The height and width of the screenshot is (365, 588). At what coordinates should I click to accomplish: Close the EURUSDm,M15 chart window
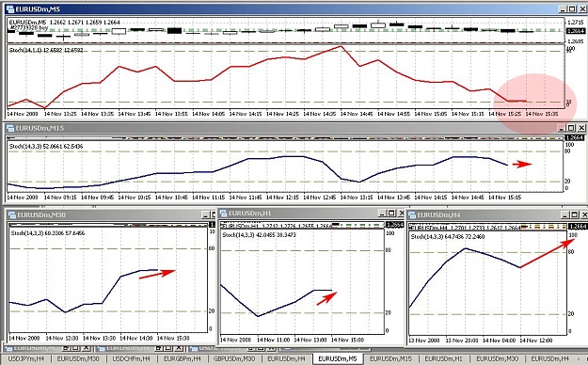tap(580, 128)
